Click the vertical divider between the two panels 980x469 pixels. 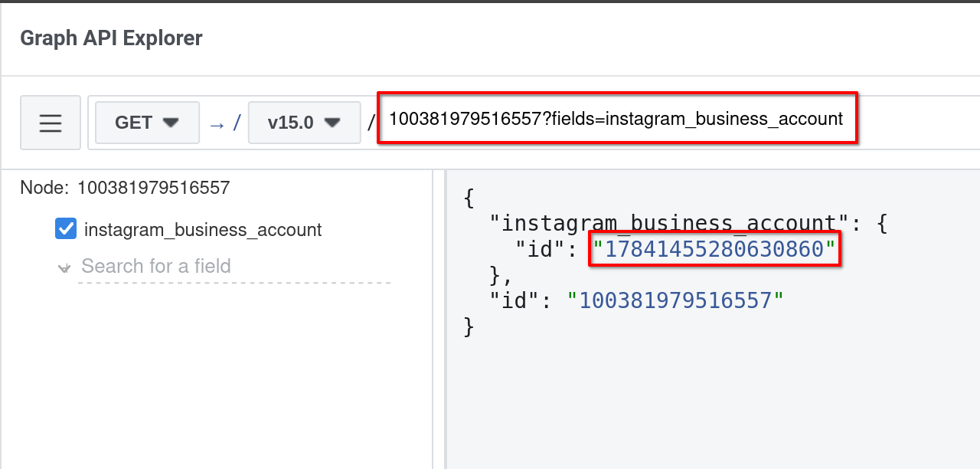click(439, 320)
